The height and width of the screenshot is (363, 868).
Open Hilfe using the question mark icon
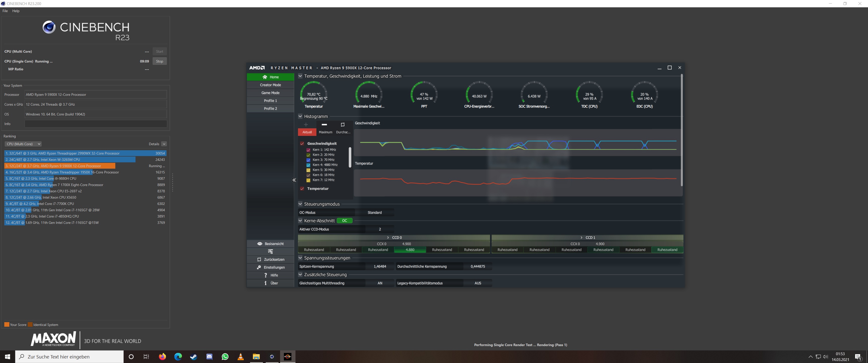click(266, 275)
